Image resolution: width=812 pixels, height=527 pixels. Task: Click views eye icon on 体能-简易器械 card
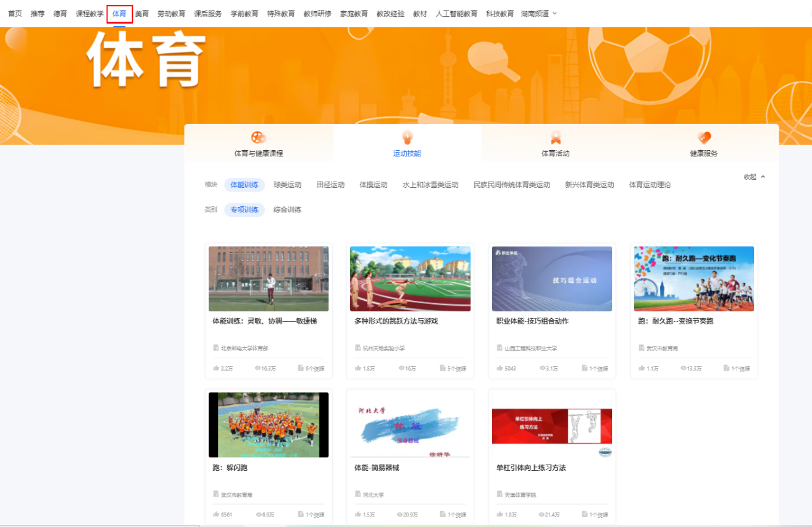(400, 514)
